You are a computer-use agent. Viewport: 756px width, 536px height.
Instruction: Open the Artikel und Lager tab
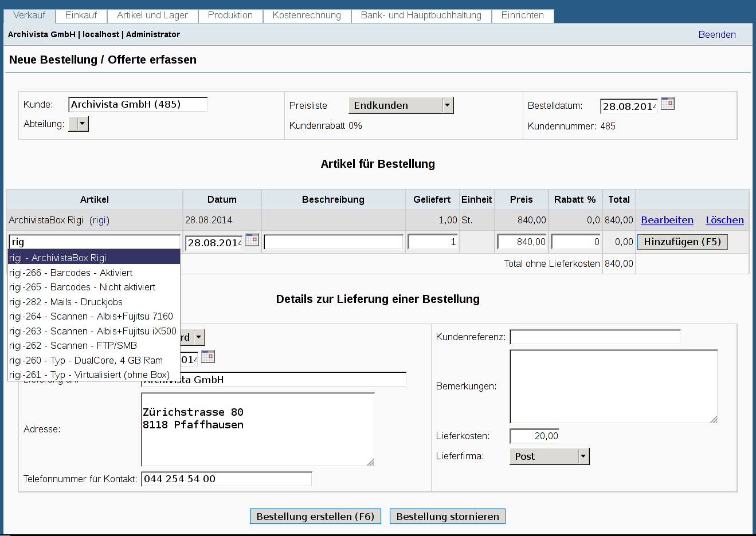point(152,15)
